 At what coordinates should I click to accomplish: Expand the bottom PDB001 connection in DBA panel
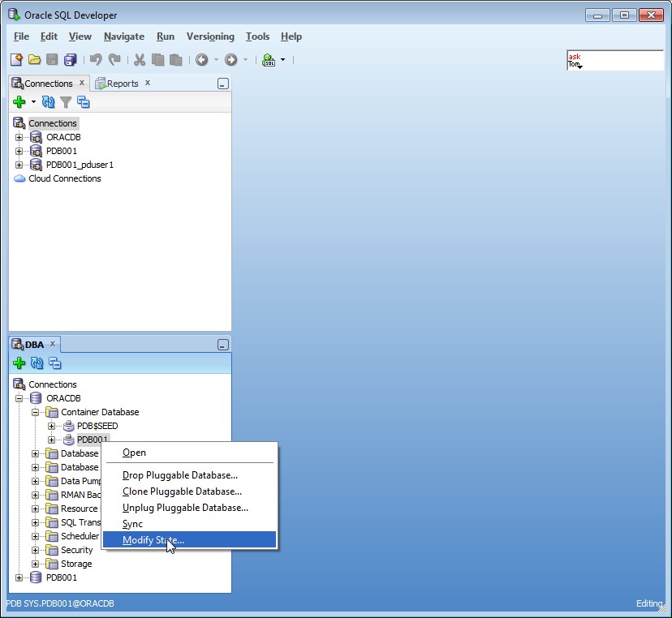pos(19,577)
